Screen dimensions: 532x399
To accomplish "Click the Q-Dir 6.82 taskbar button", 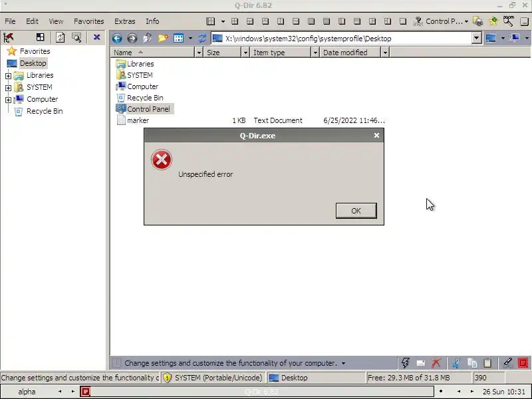I will pyautogui.click(x=257, y=392).
